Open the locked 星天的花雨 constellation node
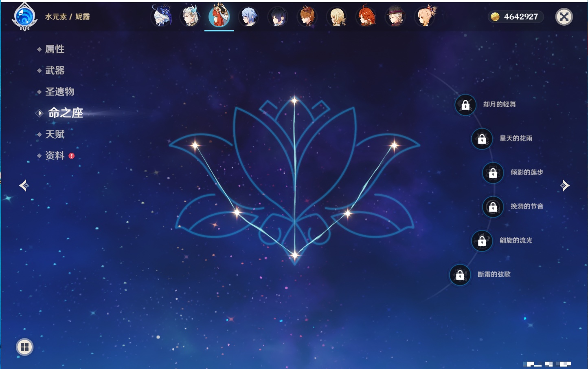The height and width of the screenshot is (369, 588). click(x=482, y=139)
